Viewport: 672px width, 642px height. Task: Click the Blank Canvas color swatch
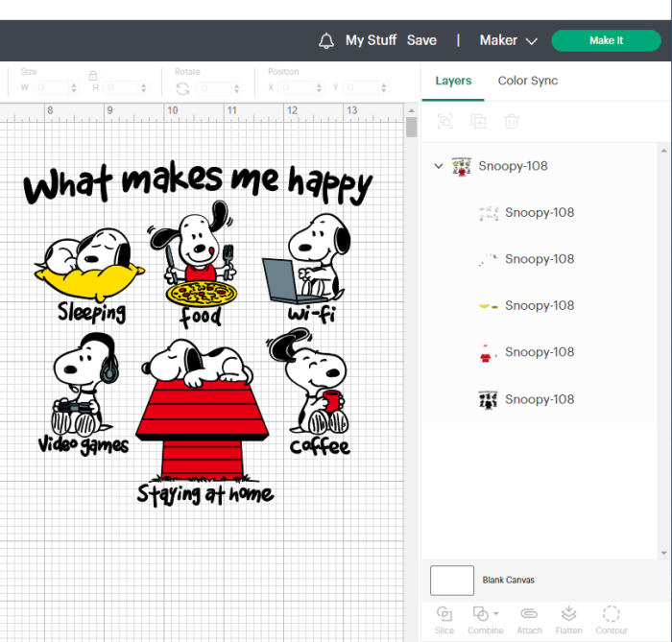(452, 581)
